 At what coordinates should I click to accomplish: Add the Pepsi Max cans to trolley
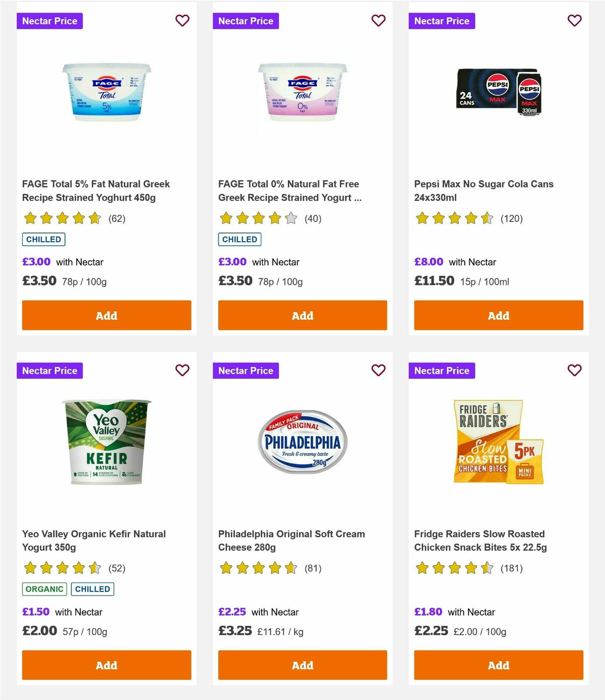[x=498, y=315]
